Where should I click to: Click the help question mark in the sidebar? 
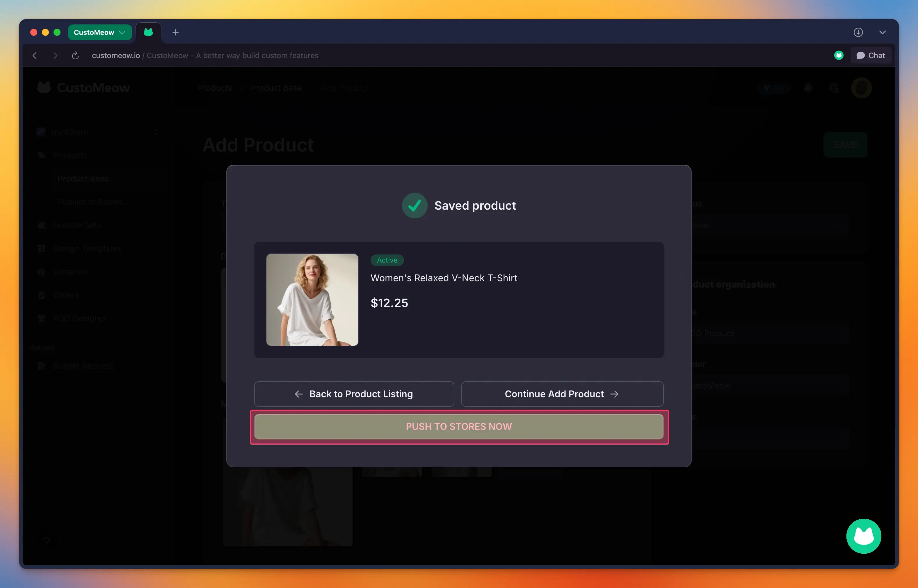click(46, 541)
